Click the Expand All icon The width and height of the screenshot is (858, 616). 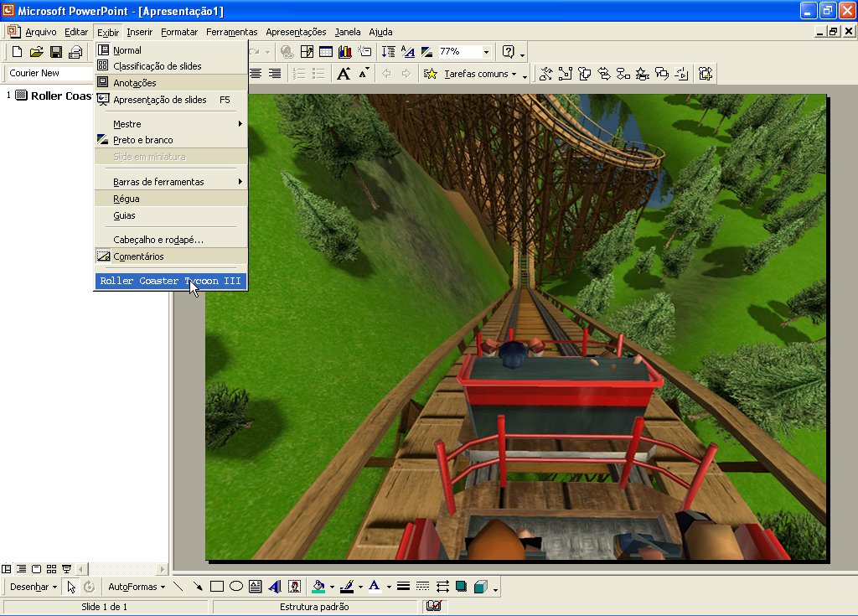tap(389, 52)
